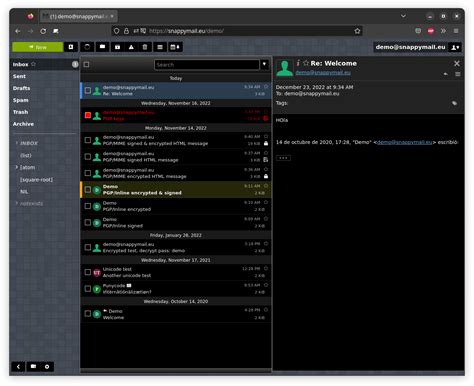Select the [square-root] folder
This screenshot has height=386, width=474.
[x=36, y=180]
